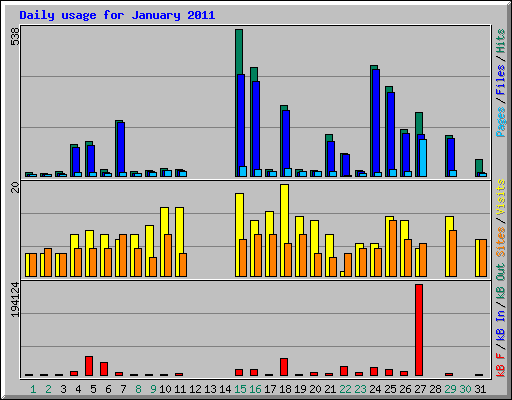Click day 24 on the axis
The width and height of the screenshot is (512, 400).
[x=375, y=389]
